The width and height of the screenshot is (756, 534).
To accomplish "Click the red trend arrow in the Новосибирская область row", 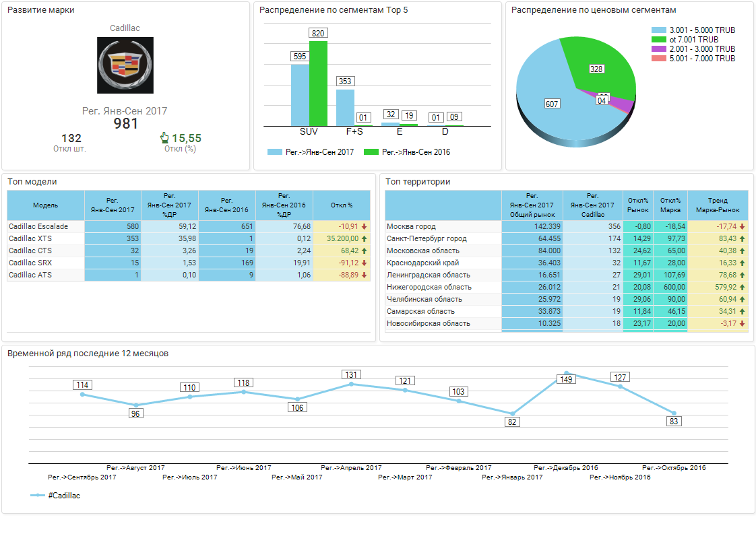I will pos(742,323).
